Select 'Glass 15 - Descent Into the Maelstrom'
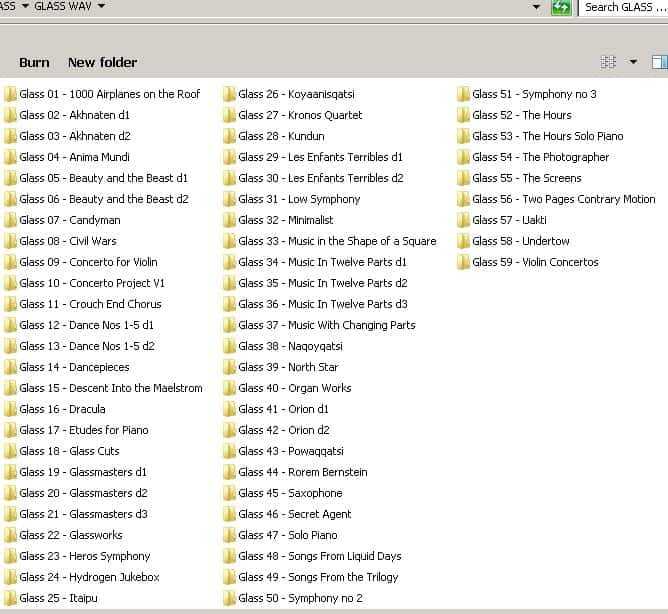668x614 pixels. tap(111, 388)
